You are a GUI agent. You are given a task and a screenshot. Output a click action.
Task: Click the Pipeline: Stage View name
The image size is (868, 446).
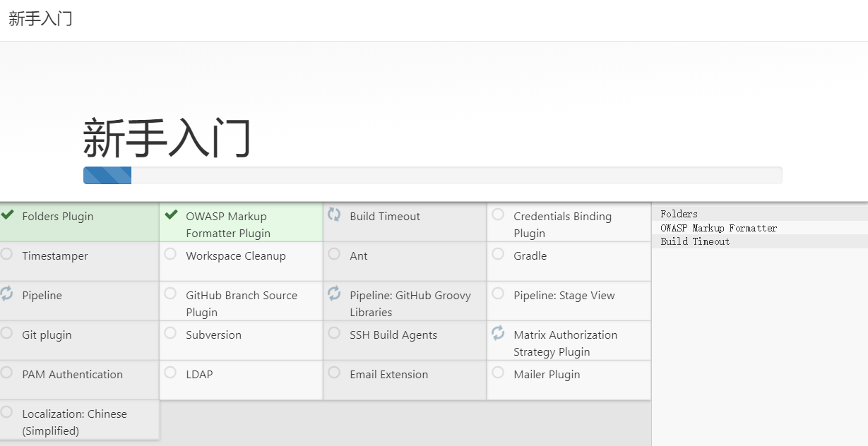(564, 296)
